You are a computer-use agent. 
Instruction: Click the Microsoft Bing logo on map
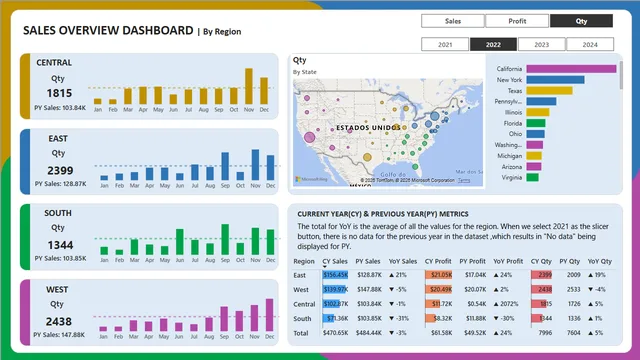click(x=311, y=179)
